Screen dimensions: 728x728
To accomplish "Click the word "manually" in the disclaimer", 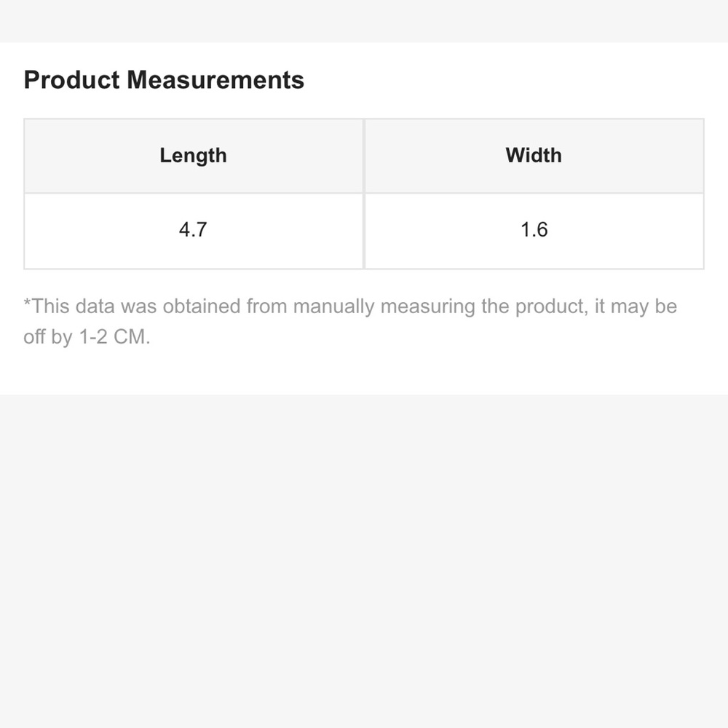I will pos(333,307).
